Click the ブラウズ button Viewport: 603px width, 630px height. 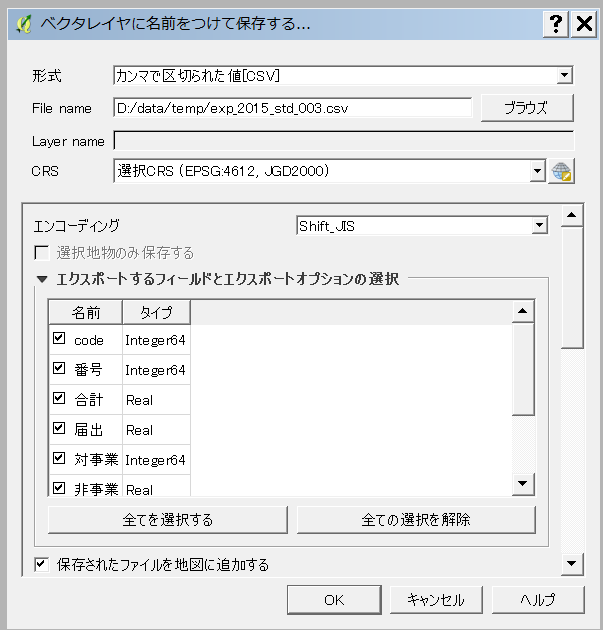point(527,108)
